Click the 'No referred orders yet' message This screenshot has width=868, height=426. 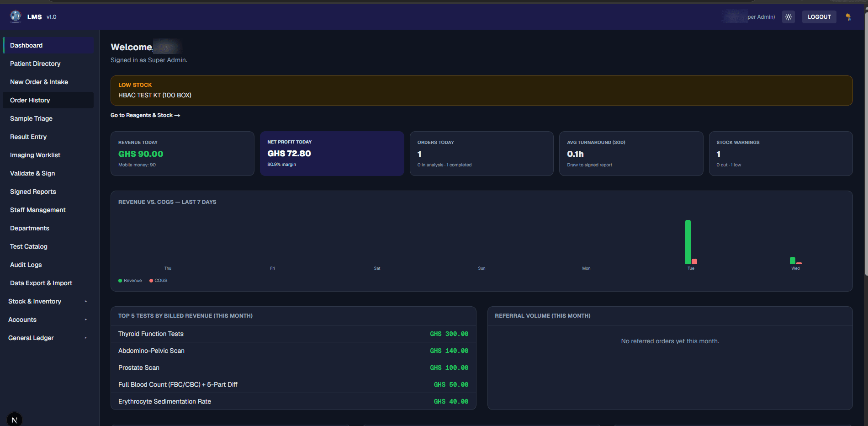click(670, 341)
